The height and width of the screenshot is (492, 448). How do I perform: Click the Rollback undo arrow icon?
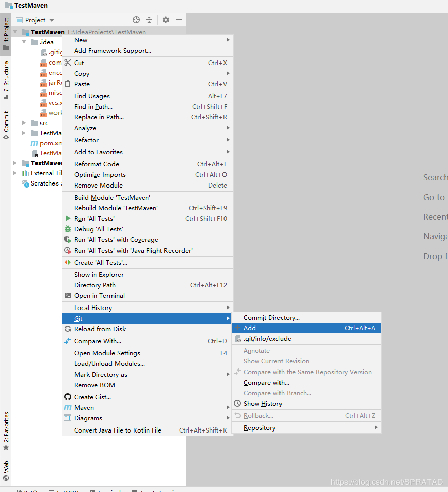click(237, 415)
